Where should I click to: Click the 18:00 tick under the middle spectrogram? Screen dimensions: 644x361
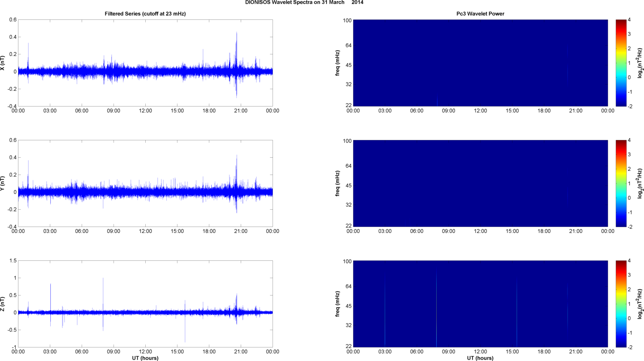point(544,231)
